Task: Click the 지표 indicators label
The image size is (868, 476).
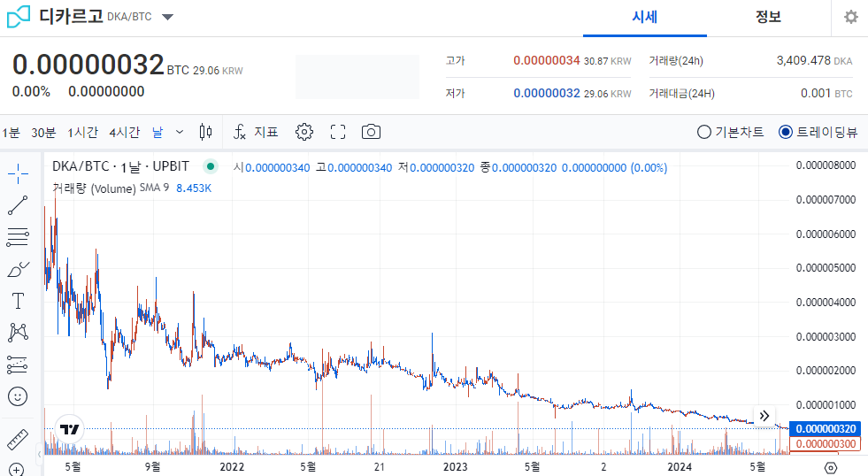Action: click(x=266, y=133)
